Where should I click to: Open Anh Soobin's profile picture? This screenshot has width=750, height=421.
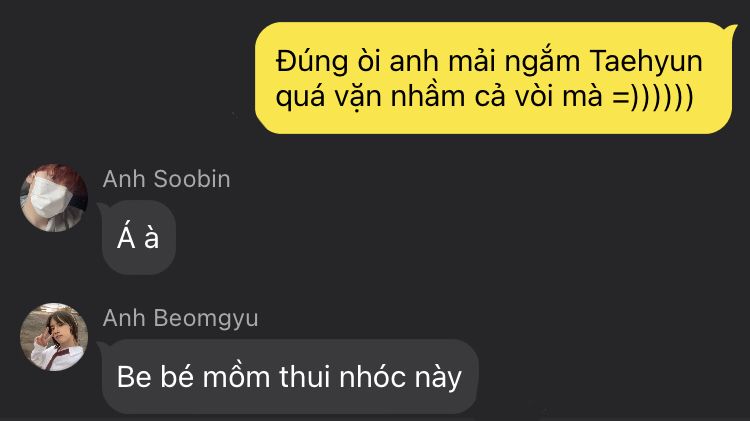[x=54, y=198]
